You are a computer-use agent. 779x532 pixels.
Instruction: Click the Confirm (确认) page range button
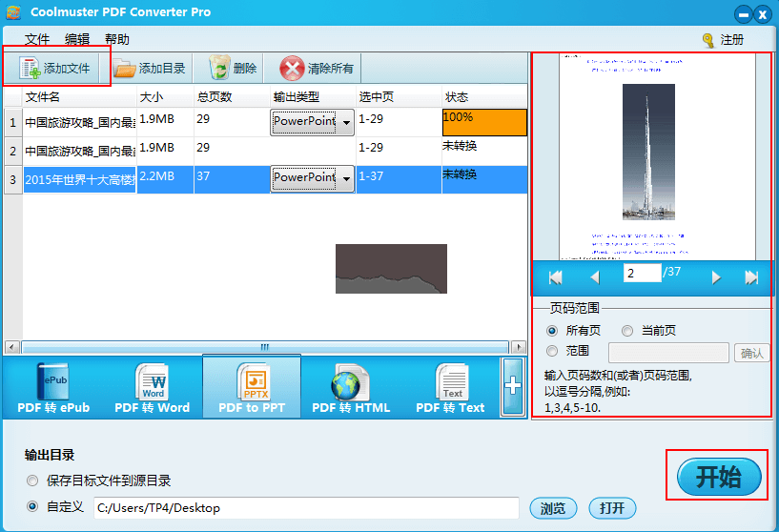coord(751,353)
